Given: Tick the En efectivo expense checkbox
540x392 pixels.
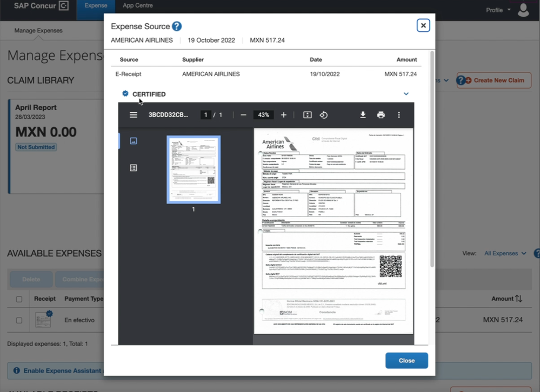Looking at the screenshot, I should pos(19,320).
